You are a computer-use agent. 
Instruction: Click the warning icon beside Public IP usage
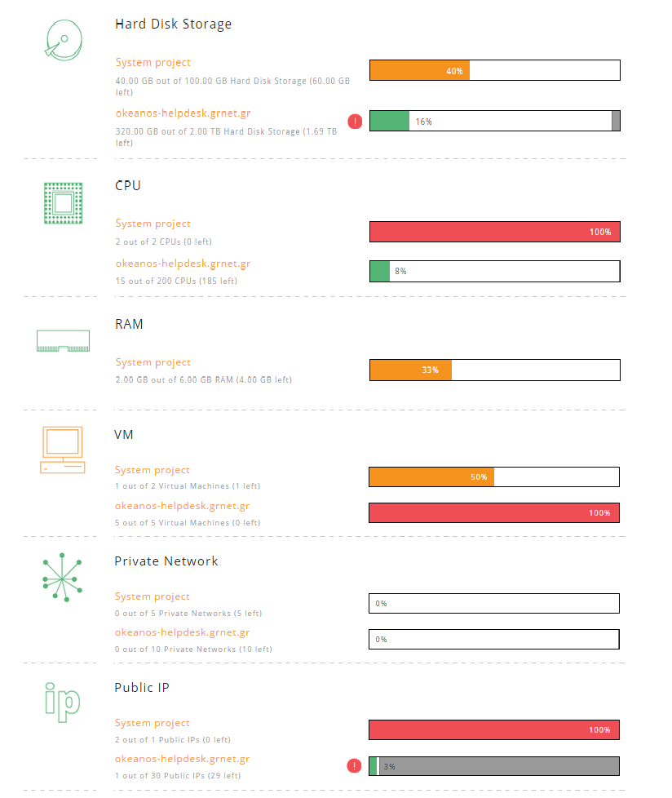click(354, 766)
